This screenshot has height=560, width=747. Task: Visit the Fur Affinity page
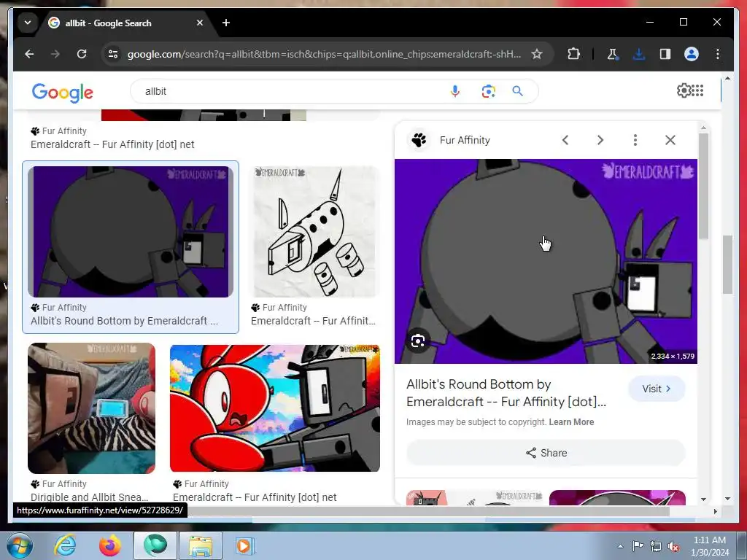(x=657, y=389)
